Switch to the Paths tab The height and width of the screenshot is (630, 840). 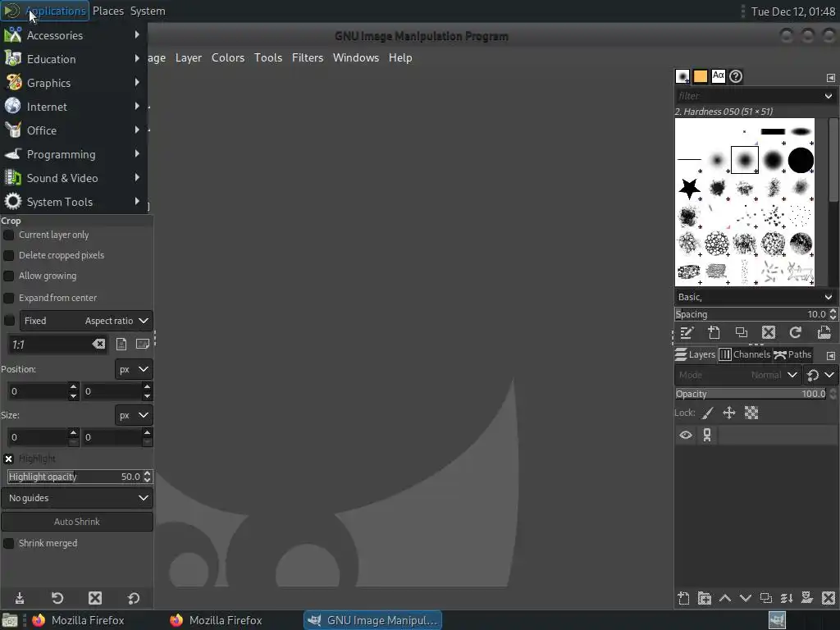pyautogui.click(x=793, y=354)
